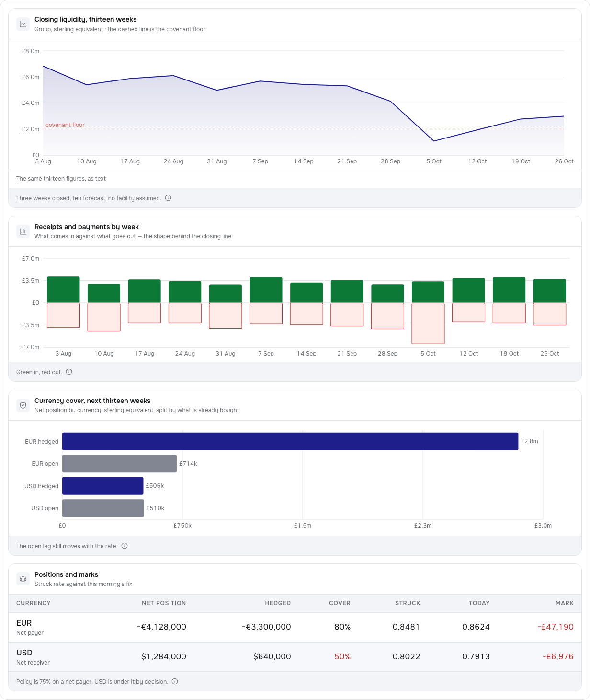590x700 pixels.
Task: Select the EUR open bar
Action: click(x=119, y=464)
